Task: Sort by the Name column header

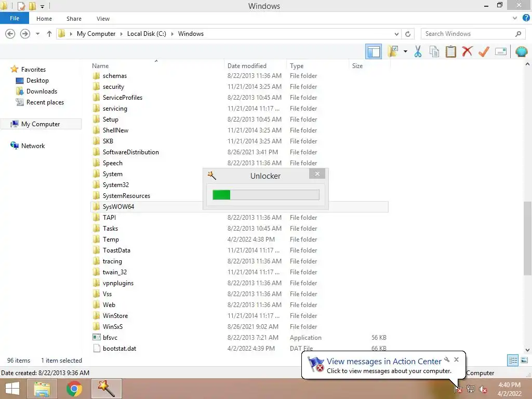Action: coord(100,66)
